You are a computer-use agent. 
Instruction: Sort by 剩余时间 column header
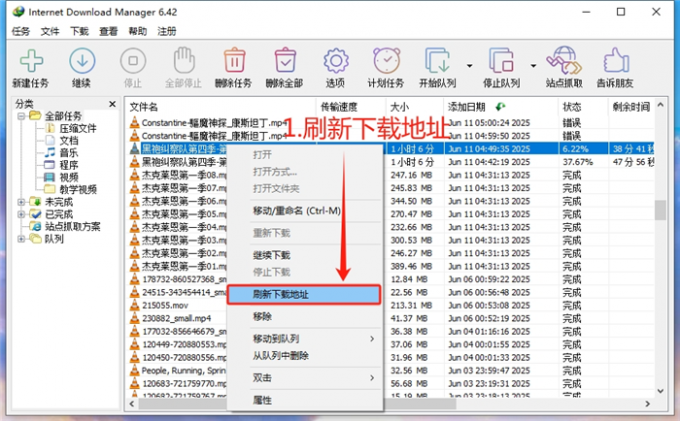pyautogui.click(x=631, y=107)
